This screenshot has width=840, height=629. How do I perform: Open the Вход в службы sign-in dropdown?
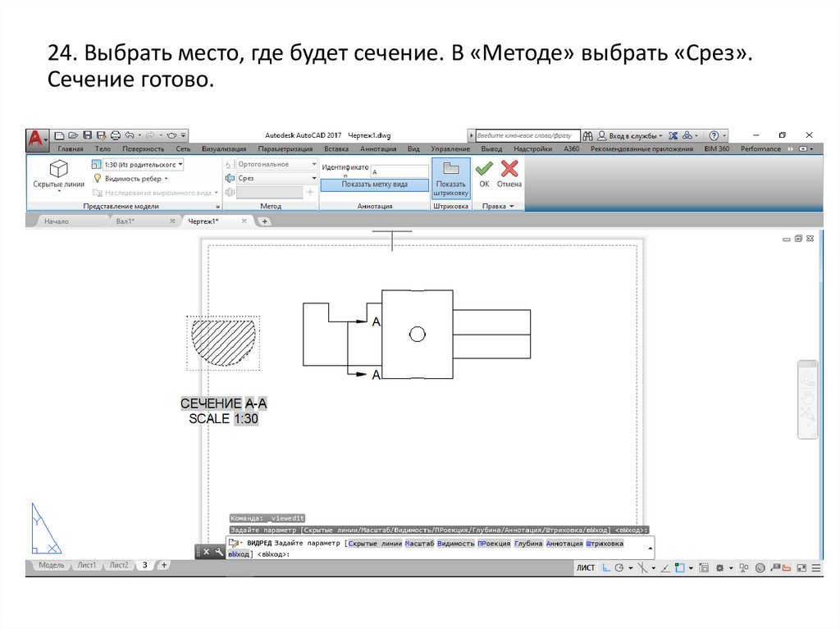click(630, 135)
